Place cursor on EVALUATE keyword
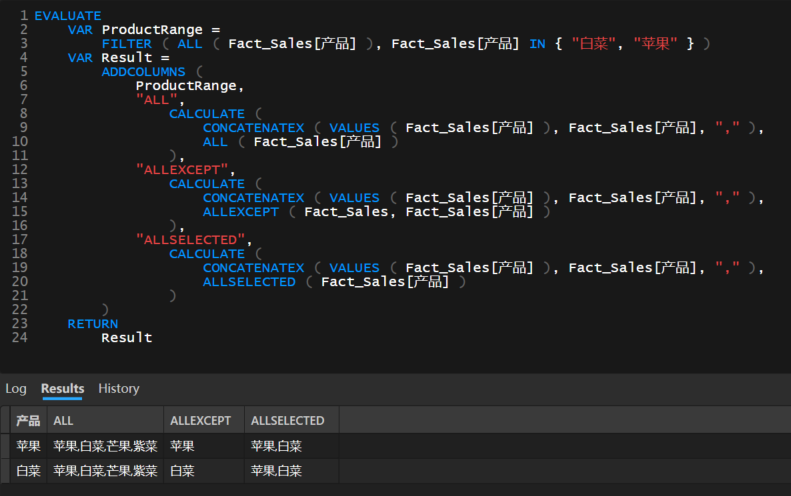 pyautogui.click(x=68, y=16)
